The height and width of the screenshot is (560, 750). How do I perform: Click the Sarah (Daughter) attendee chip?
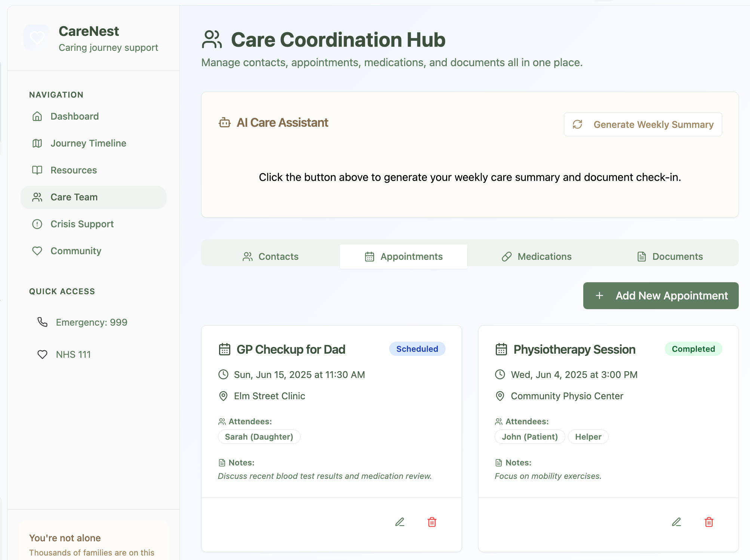tap(259, 437)
